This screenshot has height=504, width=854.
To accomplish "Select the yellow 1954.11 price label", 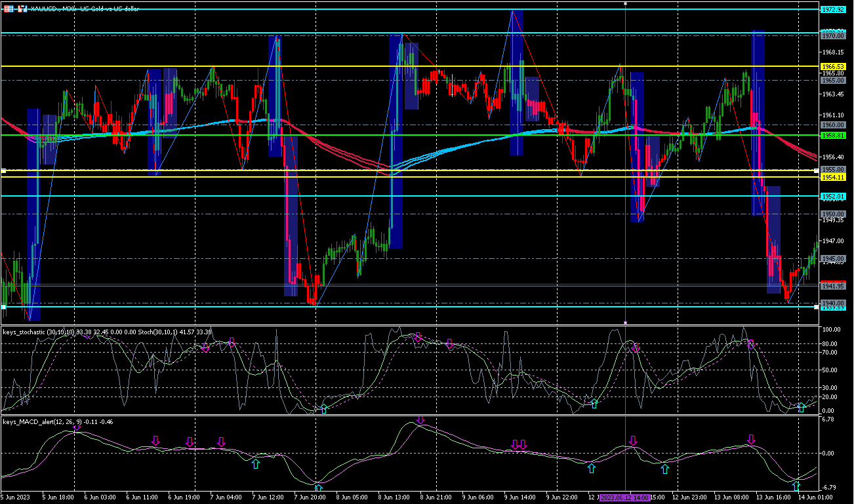I will click(833, 177).
